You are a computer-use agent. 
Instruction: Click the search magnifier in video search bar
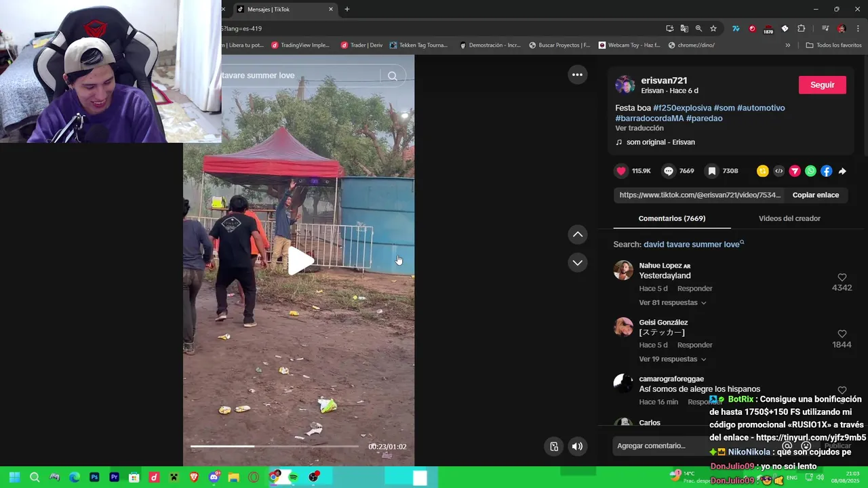392,76
